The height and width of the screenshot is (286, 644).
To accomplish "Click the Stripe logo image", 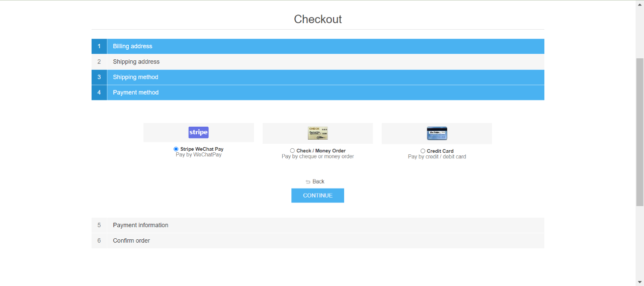I will point(198,133).
